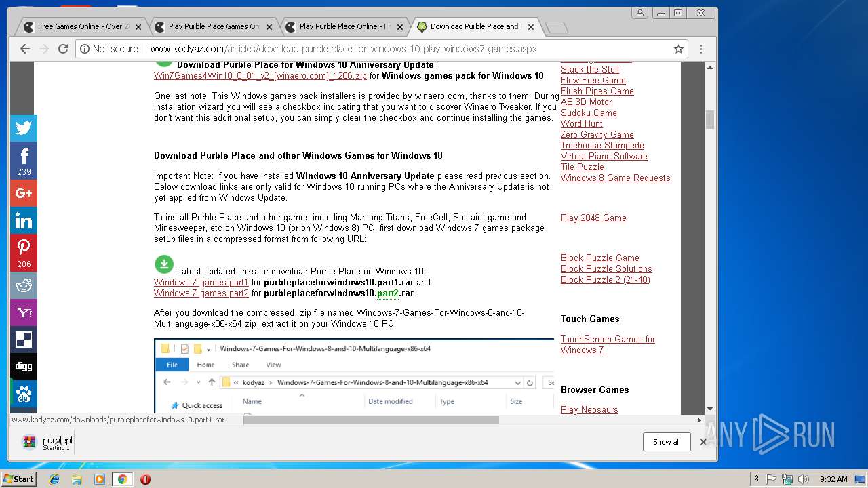Open TouchScreen Games for Windows 7 link
Viewport: 868px width, 488px height.
click(608, 344)
